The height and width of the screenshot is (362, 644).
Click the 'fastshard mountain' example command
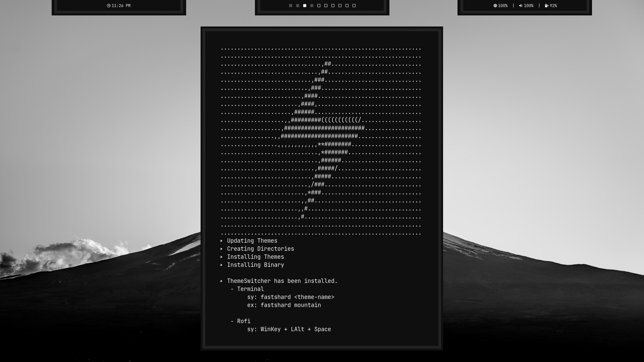pos(284,305)
